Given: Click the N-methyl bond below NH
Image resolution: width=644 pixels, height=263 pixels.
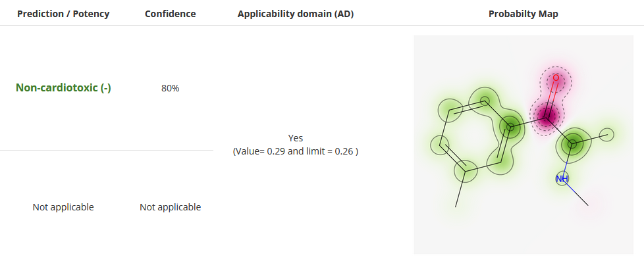Looking at the screenshot, I should coord(578,194).
